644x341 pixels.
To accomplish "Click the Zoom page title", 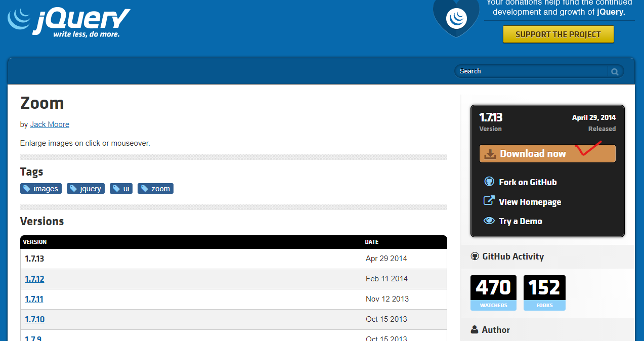I will [x=42, y=103].
